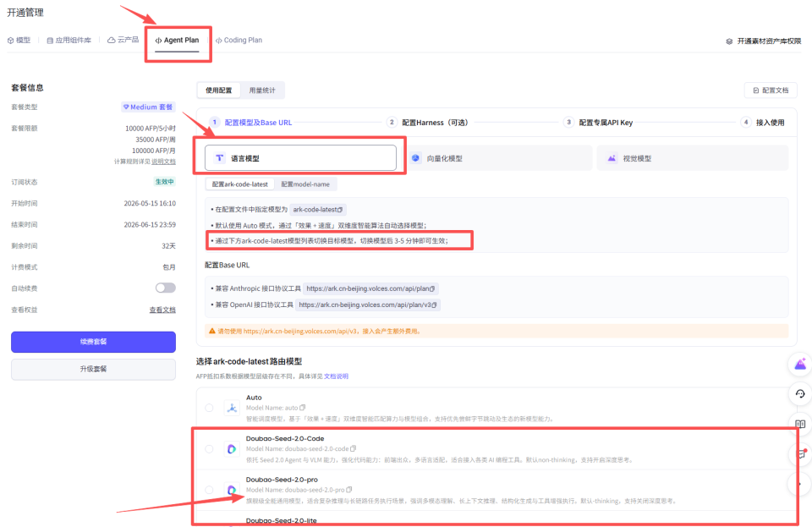
Task: Open the 文档说明 link
Action: [336, 376]
